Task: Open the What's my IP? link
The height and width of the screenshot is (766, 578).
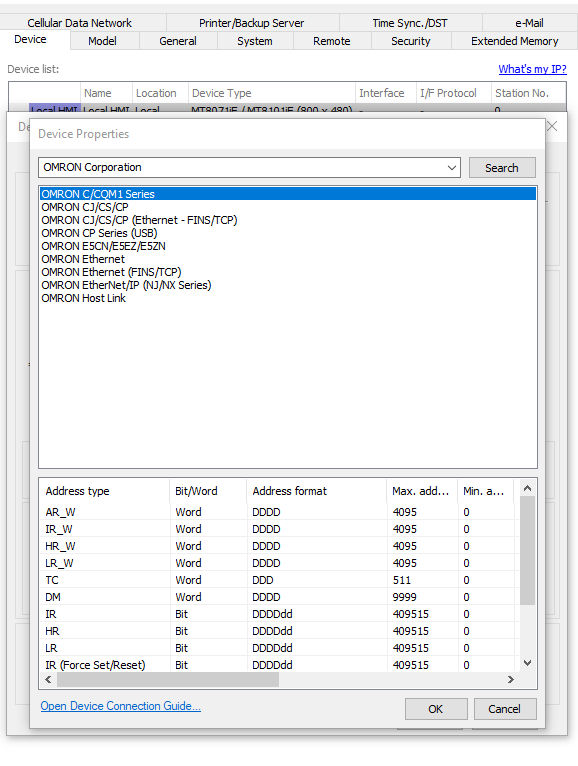Action: click(533, 69)
